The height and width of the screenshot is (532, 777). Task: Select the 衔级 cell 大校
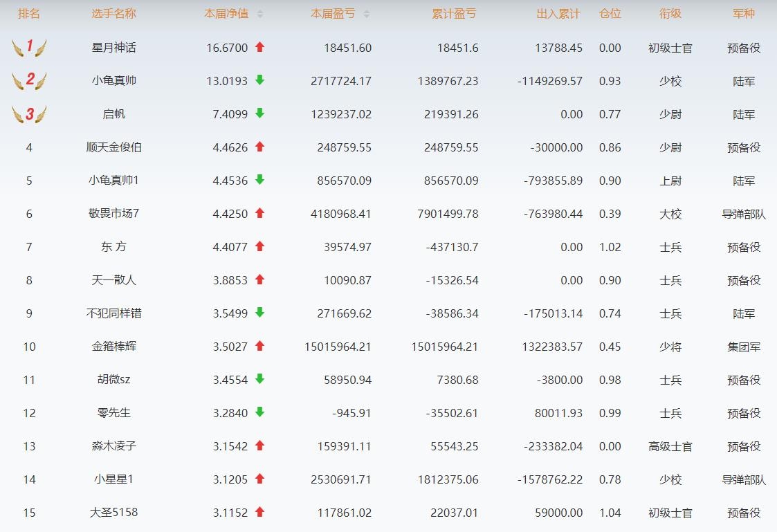pos(670,214)
